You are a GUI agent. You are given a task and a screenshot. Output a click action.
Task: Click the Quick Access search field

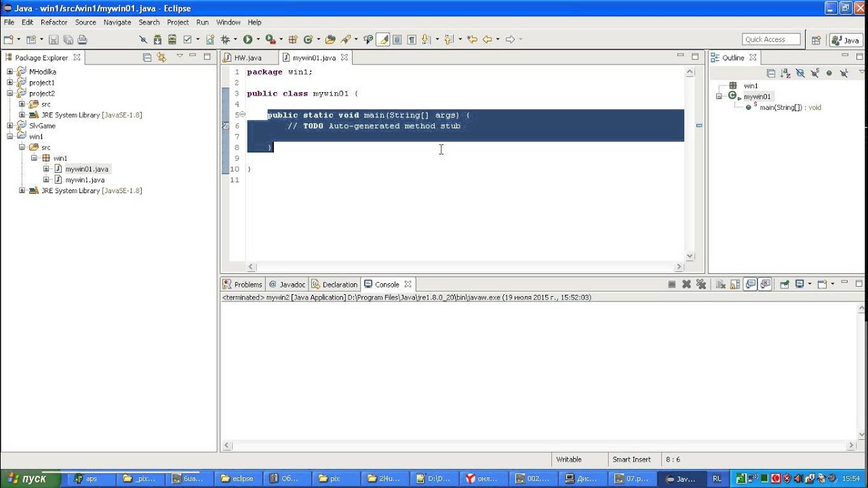pos(771,39)
